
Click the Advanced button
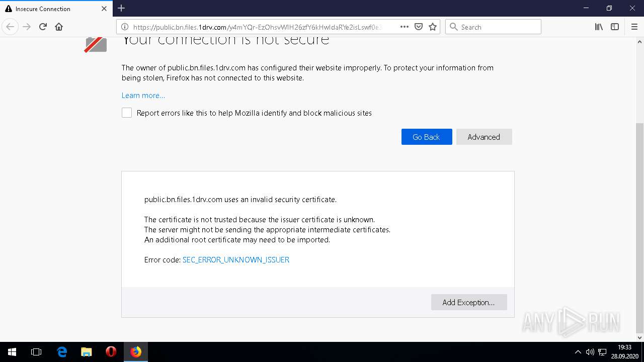tap(484, 137)
